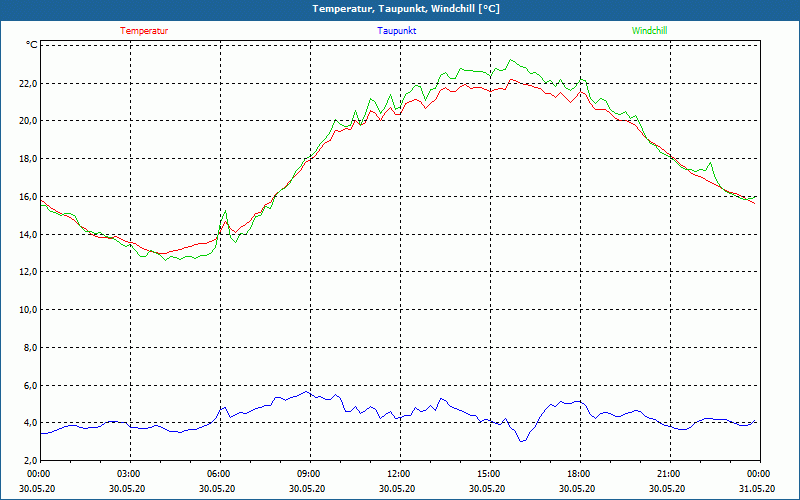
Task: Click the °C unit label on the axis
Action: pyautogui.click(x=32, y=45)
